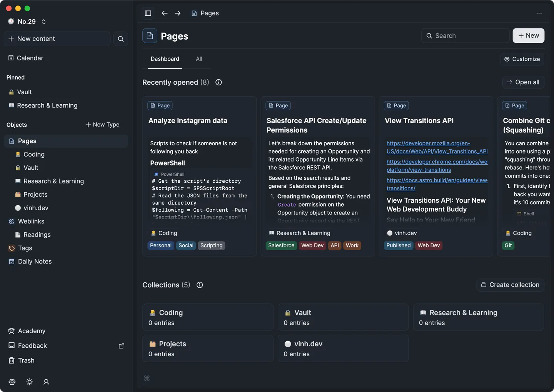This screenshot has width=554, height=392.
Task: Open the user profile icon
Action: click(46, 382)
